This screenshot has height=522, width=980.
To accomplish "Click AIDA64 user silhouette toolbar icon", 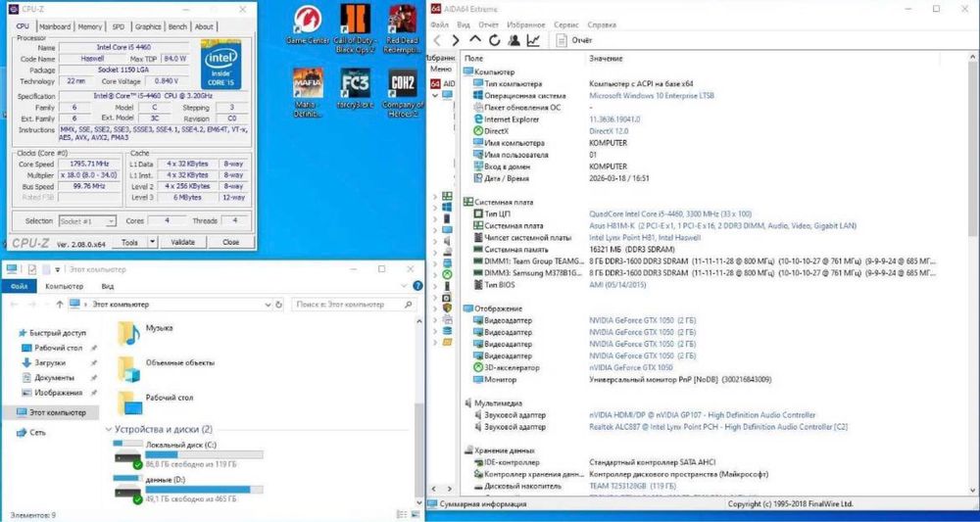I will point(514,40).
